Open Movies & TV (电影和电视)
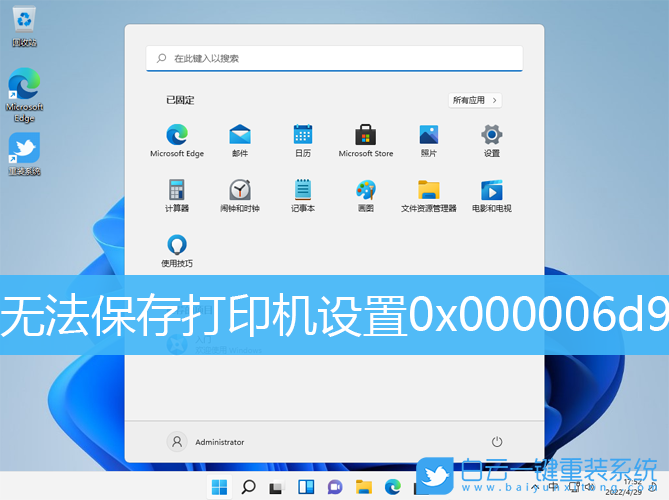This screenshot has height=500, width=669. point(492,196)
